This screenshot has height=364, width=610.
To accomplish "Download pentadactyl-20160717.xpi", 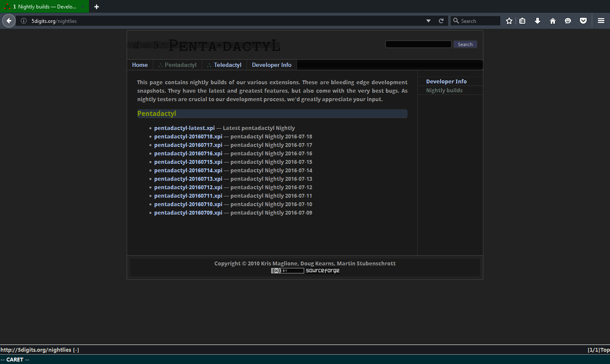I will [x=188, y=145].
